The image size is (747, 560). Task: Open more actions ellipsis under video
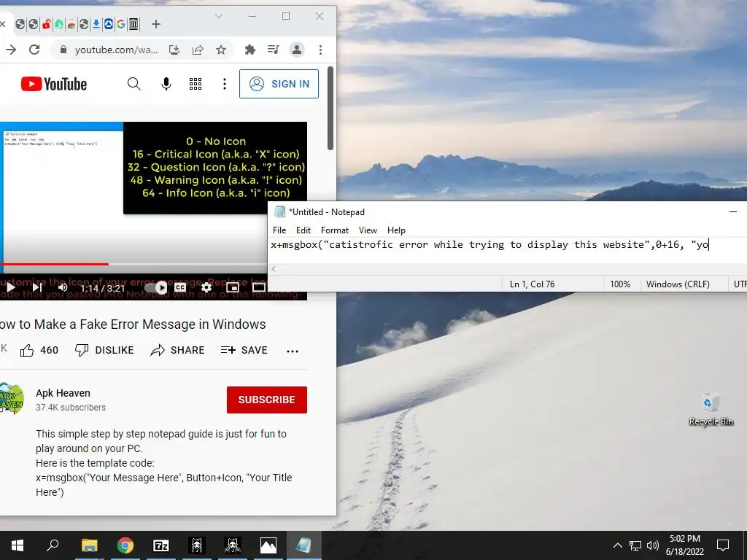tap(293, 351)
